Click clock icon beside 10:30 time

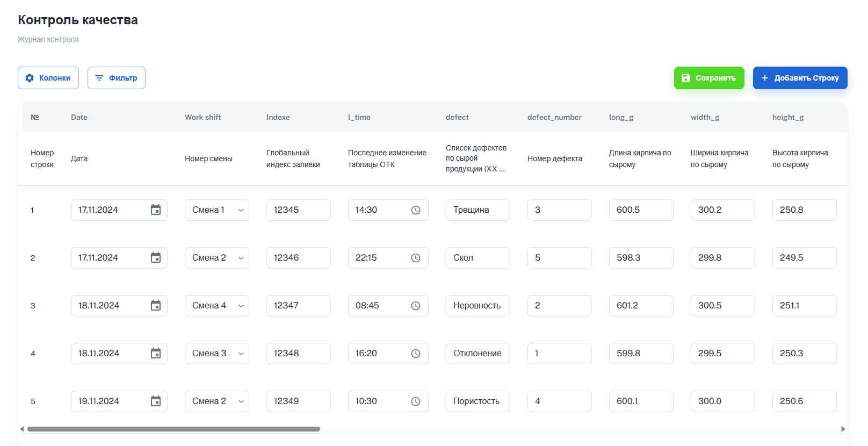[416, 401]
